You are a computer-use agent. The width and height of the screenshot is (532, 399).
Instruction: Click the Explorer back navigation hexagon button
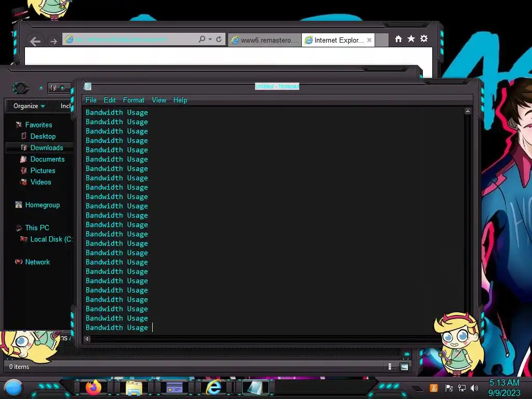click(x=21, y=88)
